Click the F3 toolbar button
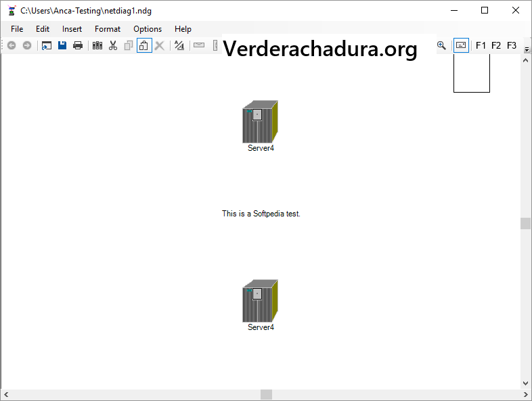The image size is (532, 401). click(512, 45)
